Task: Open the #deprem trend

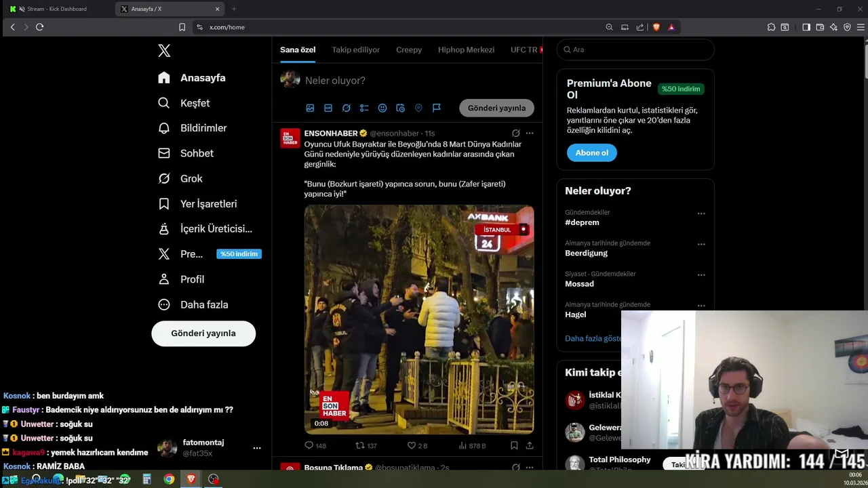Action: coord(582,222)
